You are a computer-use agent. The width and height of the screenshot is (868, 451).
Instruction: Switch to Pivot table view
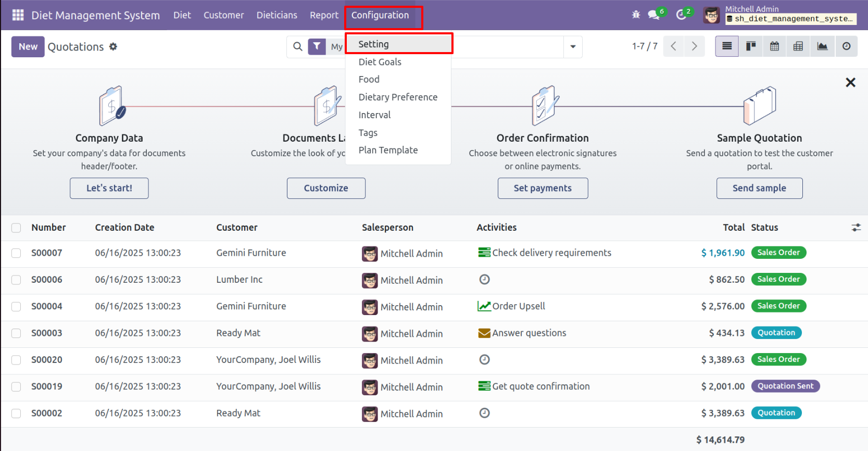(798, 46)
